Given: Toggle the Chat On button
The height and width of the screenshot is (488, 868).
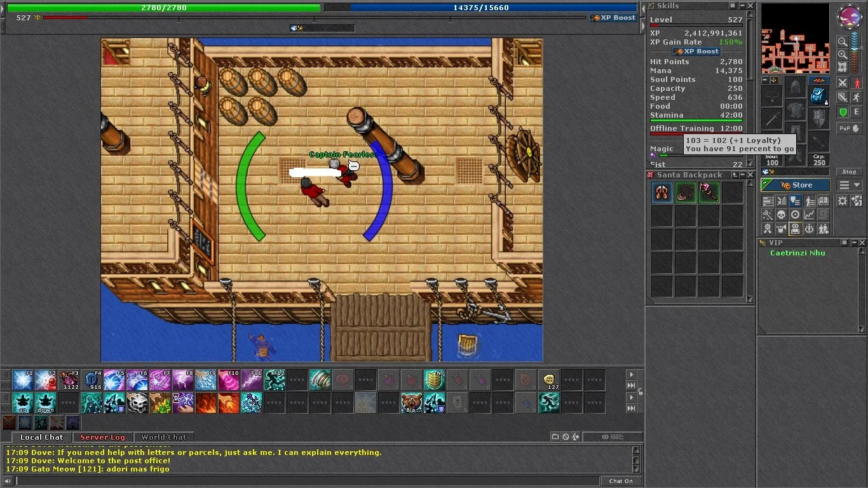Looking at the screenshot, I should click(x=621, y=481).
